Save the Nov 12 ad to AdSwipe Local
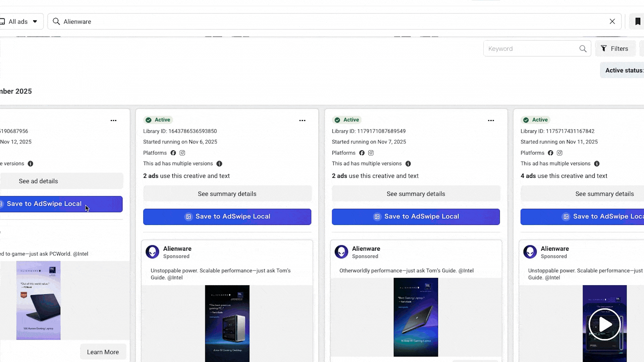Viewport: 644px width, 362px height. pyautogui.click(x=61, y=204)
